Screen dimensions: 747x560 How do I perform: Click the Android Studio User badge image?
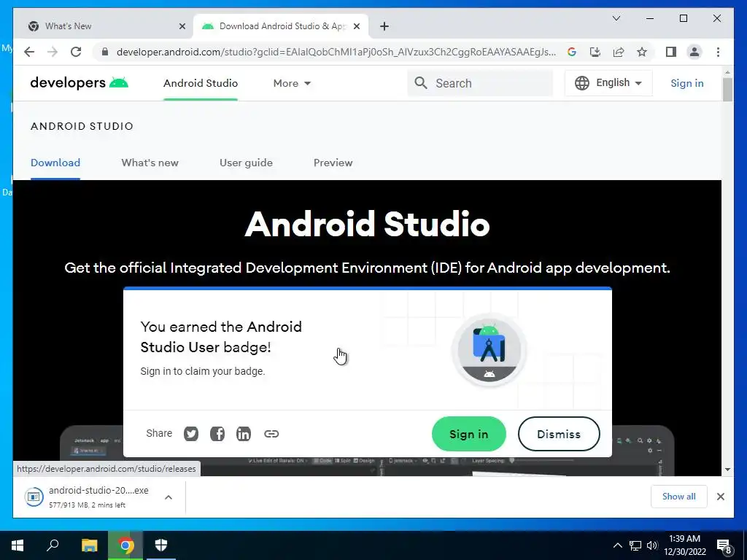[x=489, y=350]
